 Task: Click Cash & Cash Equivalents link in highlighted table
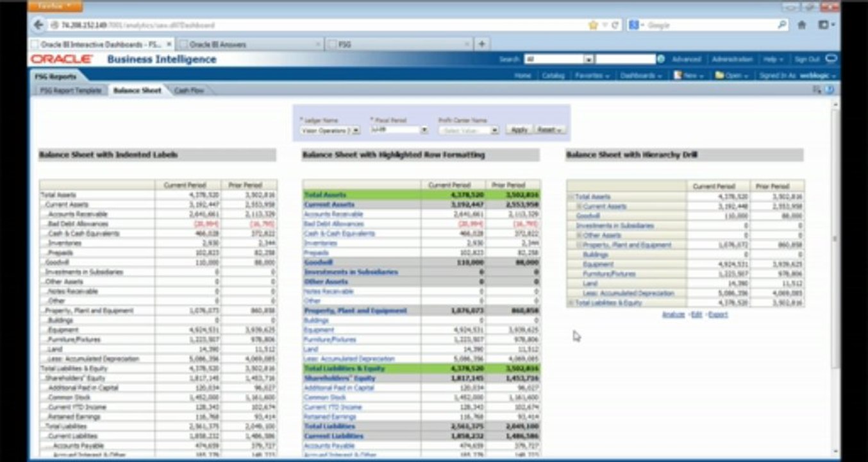(339, 234)
